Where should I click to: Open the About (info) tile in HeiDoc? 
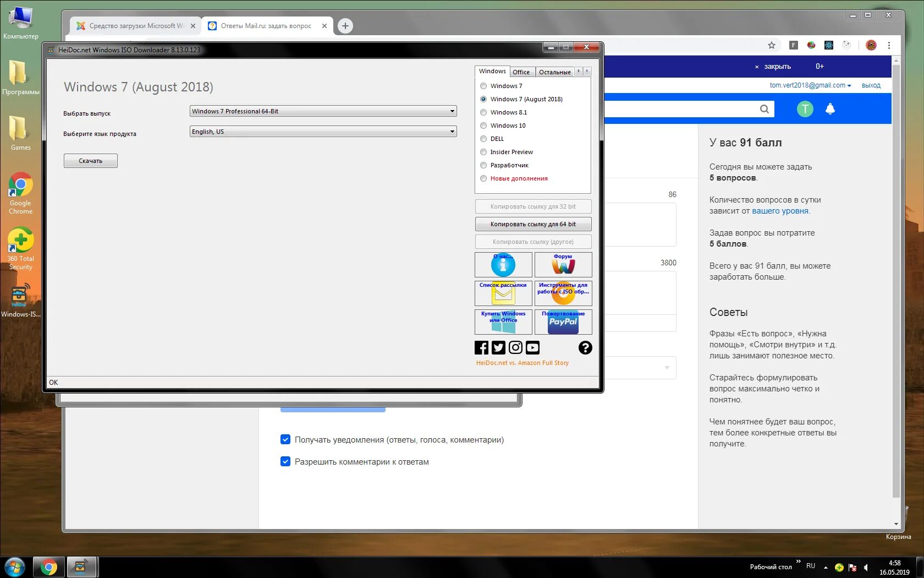pos(503,265)
